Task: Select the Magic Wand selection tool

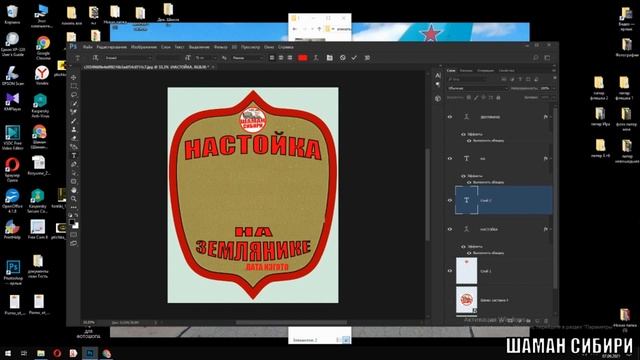Action: pos(74,103)
